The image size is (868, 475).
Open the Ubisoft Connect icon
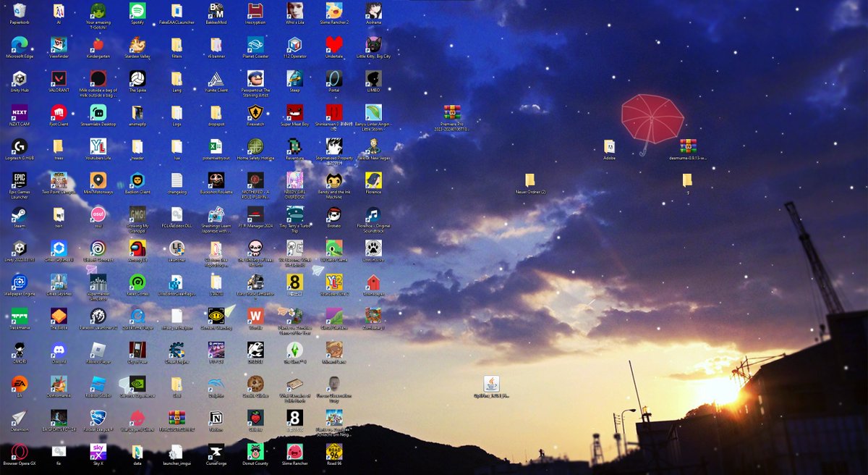pos(98,248)
